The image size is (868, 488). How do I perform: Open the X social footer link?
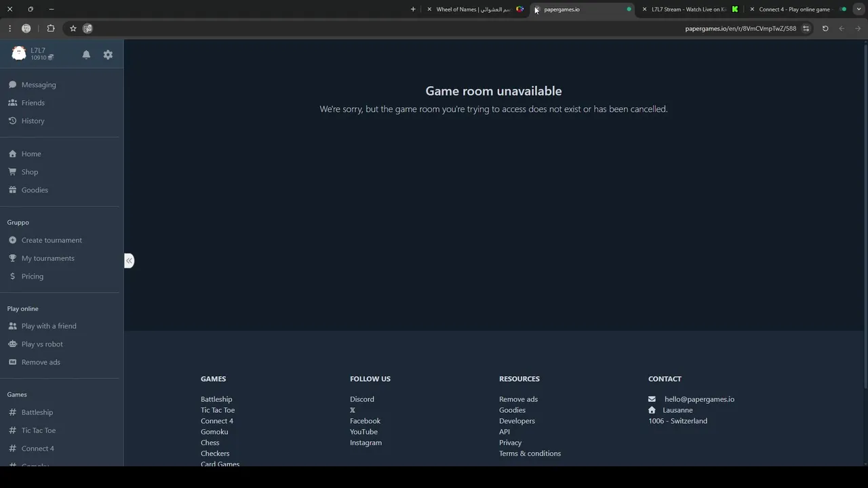pos(353,410)
